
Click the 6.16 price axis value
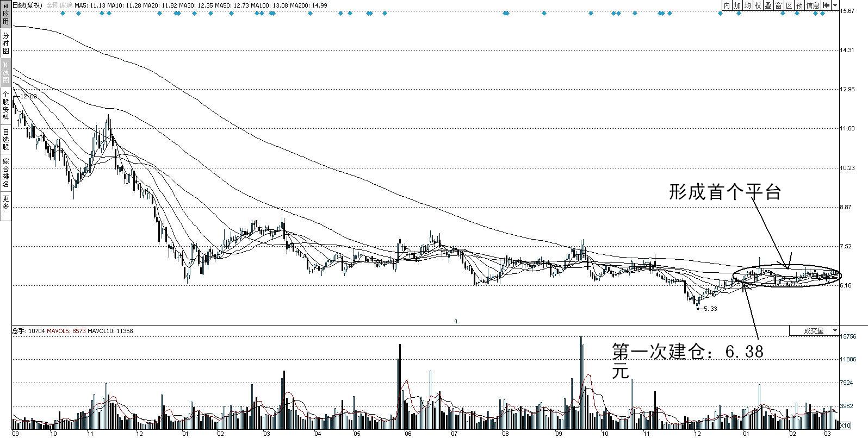pos(846,285)
